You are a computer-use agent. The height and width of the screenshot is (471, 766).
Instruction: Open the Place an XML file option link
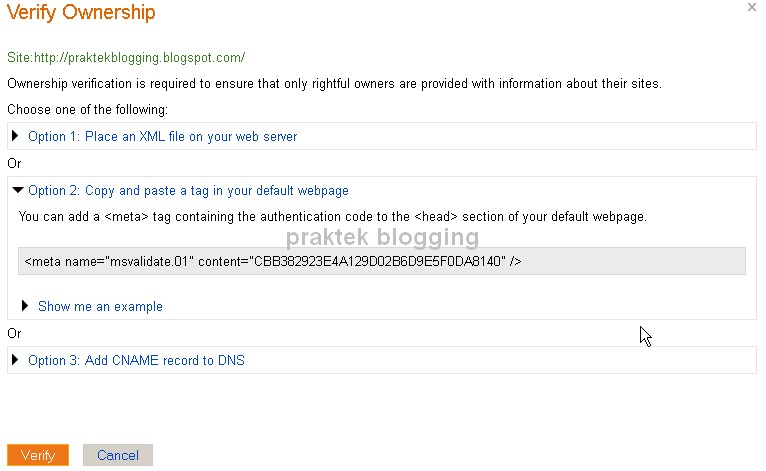(x=163, y=136)
